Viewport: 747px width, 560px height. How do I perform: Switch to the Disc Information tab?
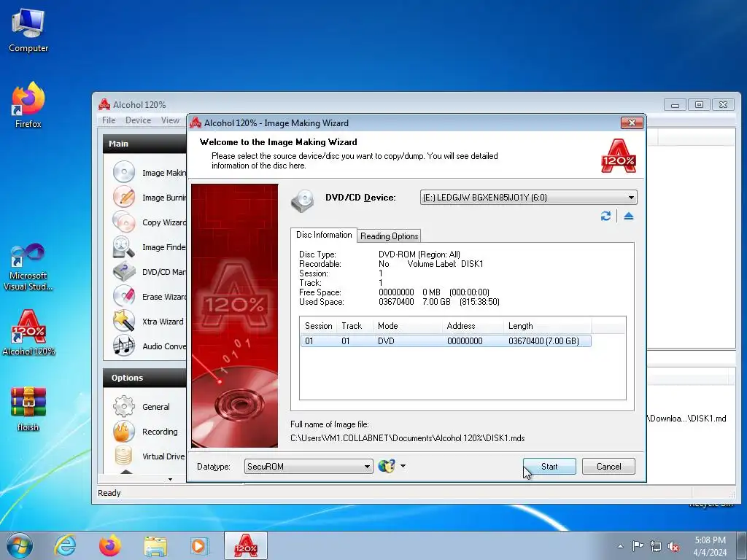323,235
